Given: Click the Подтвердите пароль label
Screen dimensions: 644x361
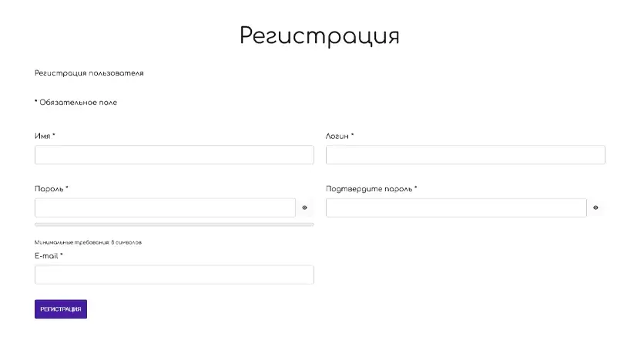Looking at the screenshot, I should (x=369, y=189).
